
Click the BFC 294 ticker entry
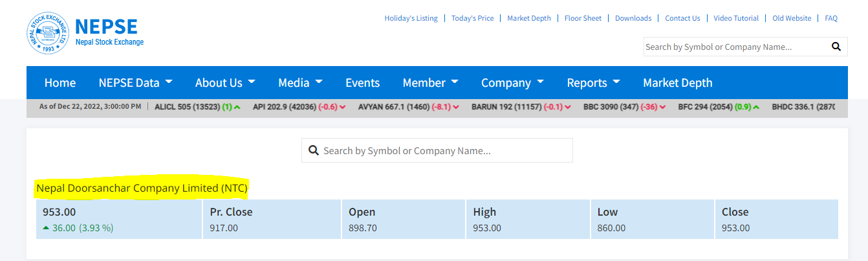tap(718, 107)
